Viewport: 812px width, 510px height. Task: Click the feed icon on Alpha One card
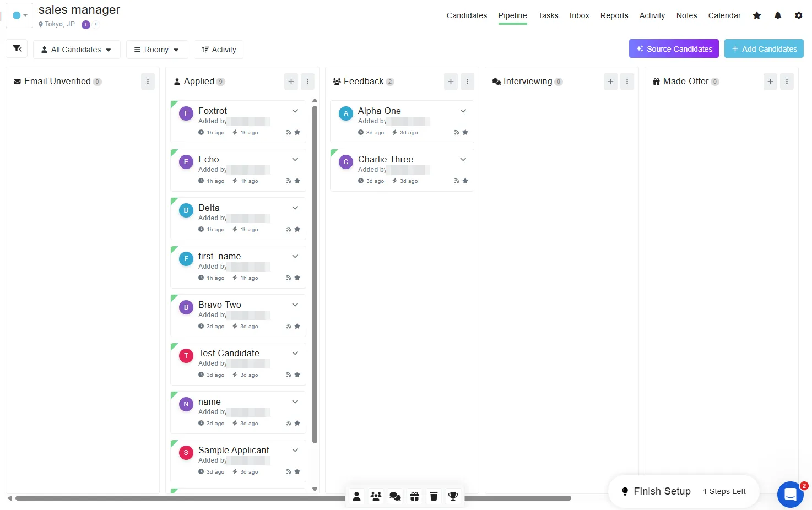tap(457, 133)
